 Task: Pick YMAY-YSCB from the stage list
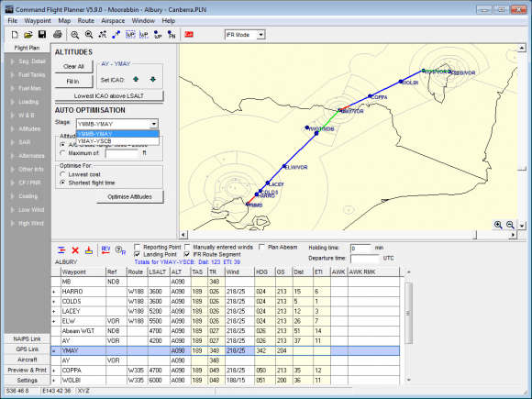(x=117, y=141)
